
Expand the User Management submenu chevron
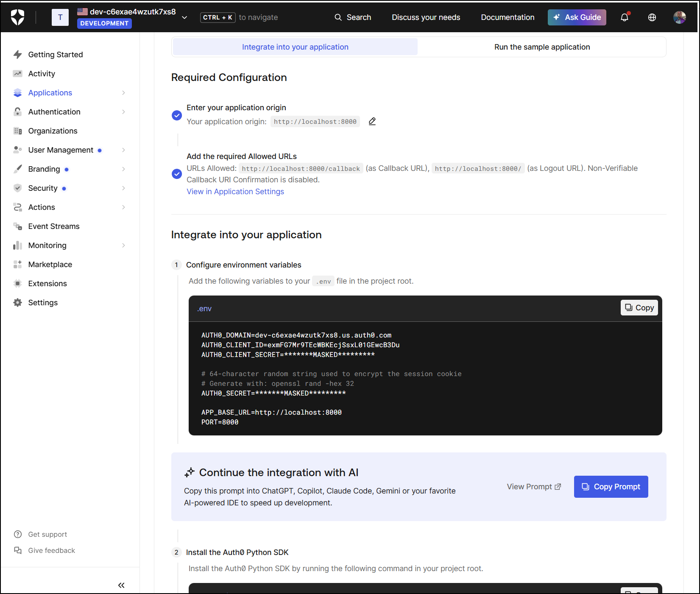(123, 150)
